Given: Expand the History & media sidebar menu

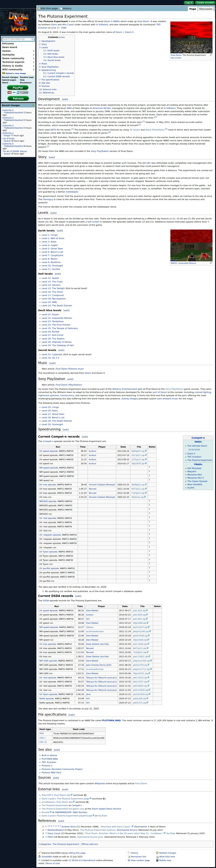Looking at the screenshot, I should pyautogui.click(x=18, y=66).
